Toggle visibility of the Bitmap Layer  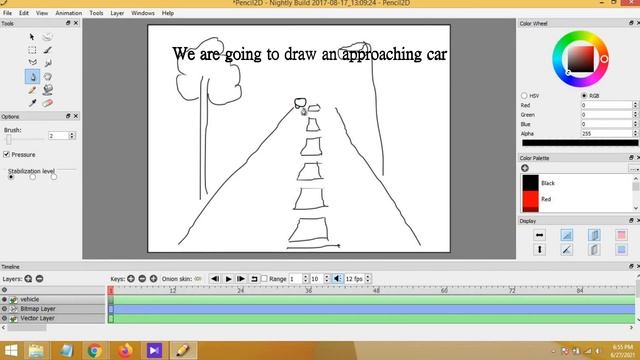coord(4,309)
